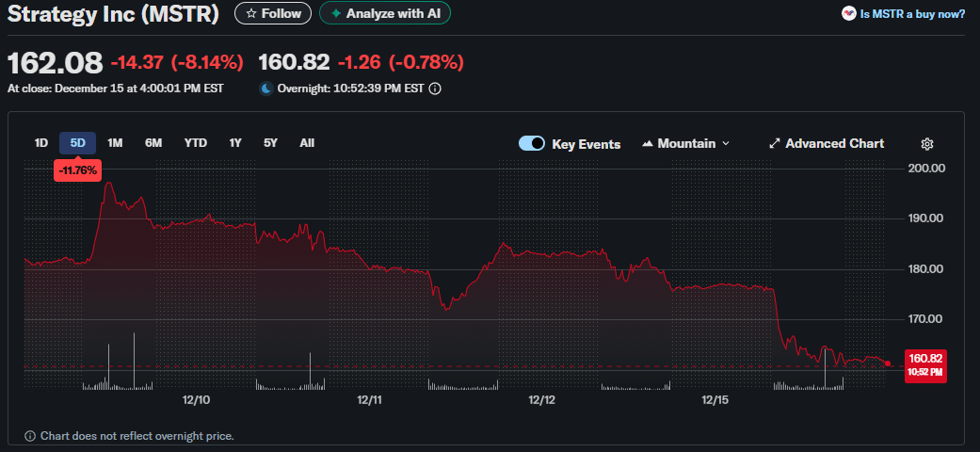The width and height of the screenshot is (980, 452).
Task: Switch to the 6M range
Action: click(x=153, y=143)
